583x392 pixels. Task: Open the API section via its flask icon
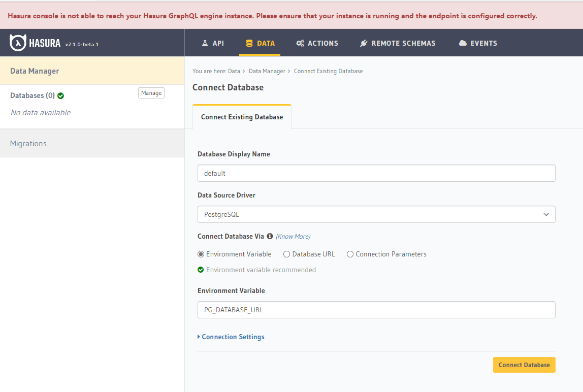click(x=203, y=43)
